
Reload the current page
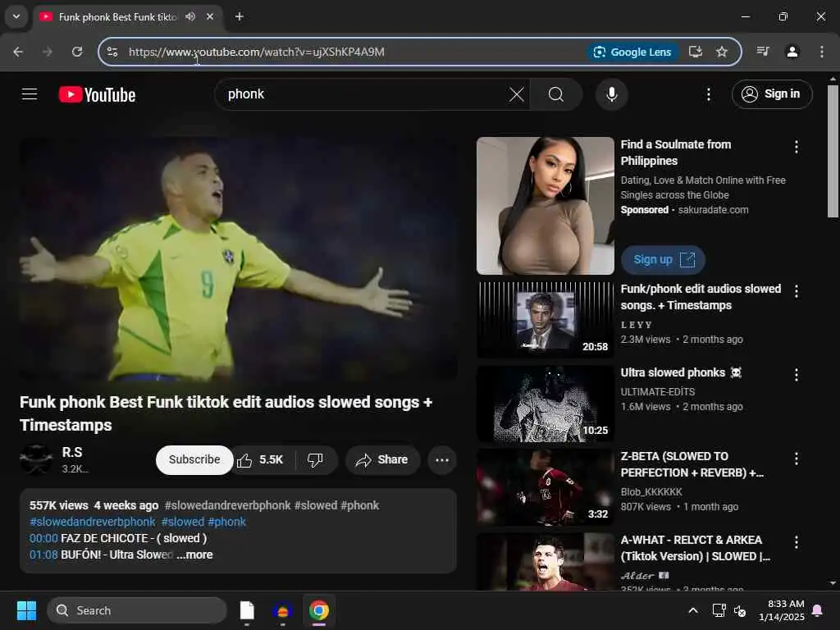tap(77, 52)
